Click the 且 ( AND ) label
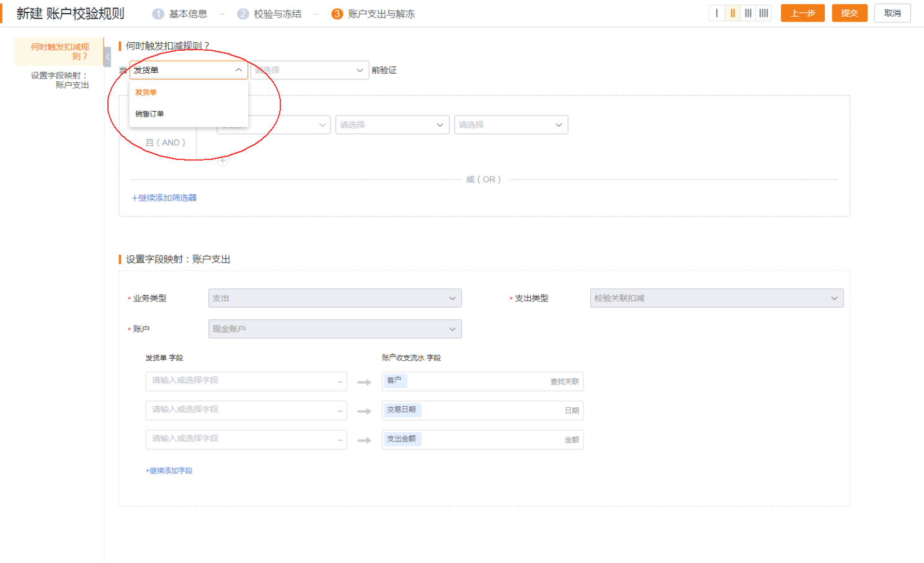Screen dimensions: 924x563 tap(166, 143)
